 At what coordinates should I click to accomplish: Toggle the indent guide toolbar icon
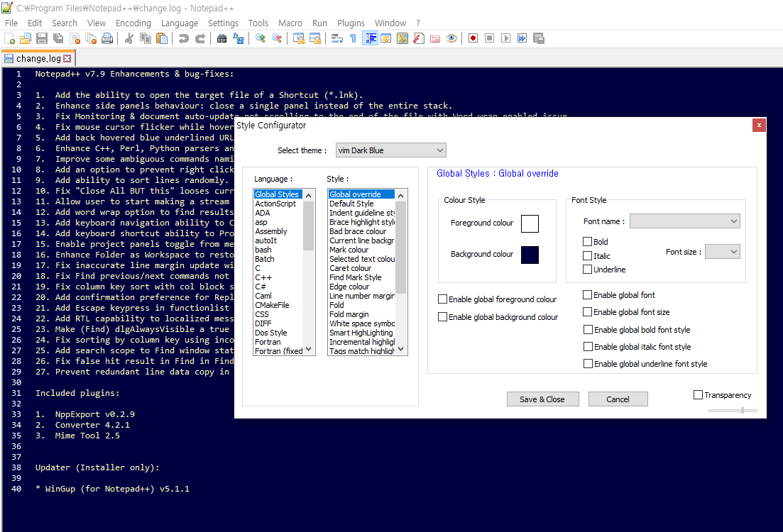click(x=370, y=38)
